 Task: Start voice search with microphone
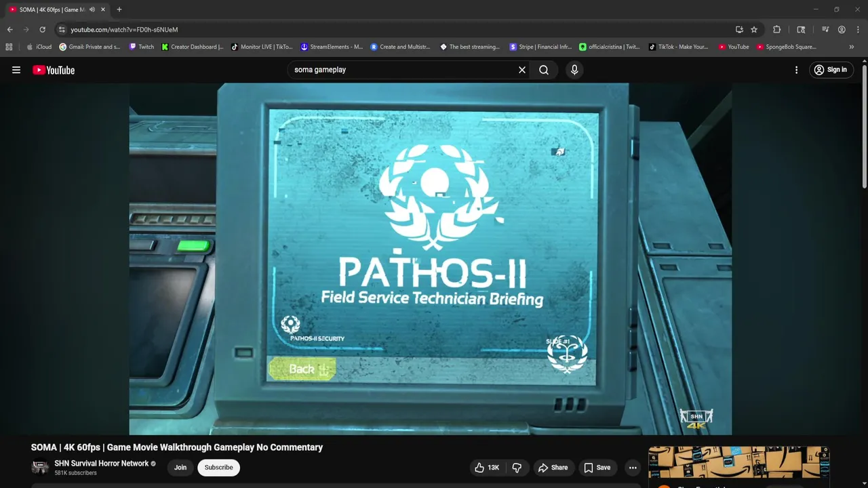[574, 70]
